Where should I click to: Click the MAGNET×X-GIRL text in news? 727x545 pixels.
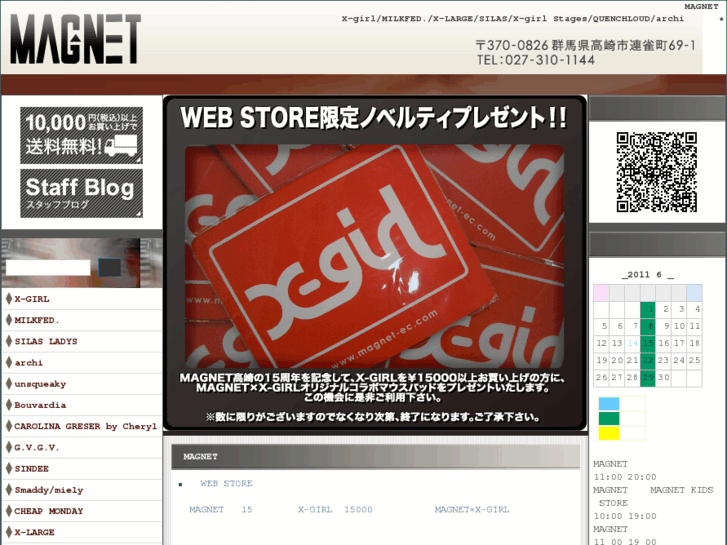[472, 510]
